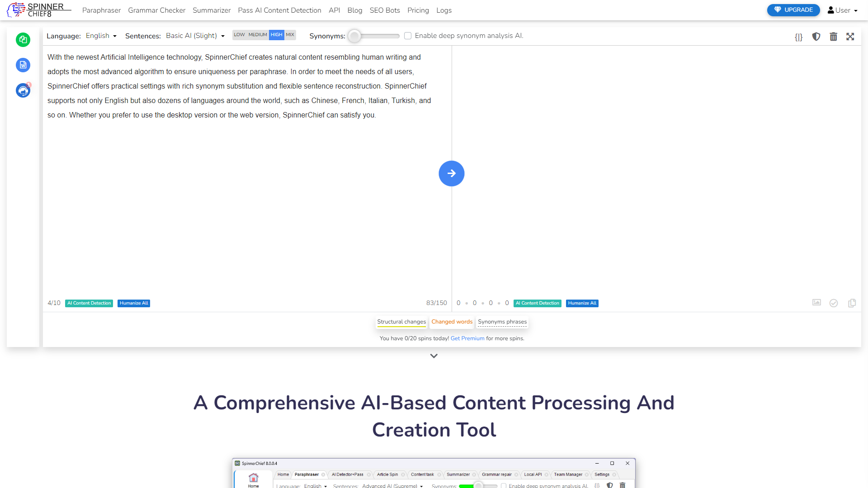Expand the User account dropdown
Image resolution: width=868 pixels, height=488 pixels.
pyautogui.click(x=842, y=10)
